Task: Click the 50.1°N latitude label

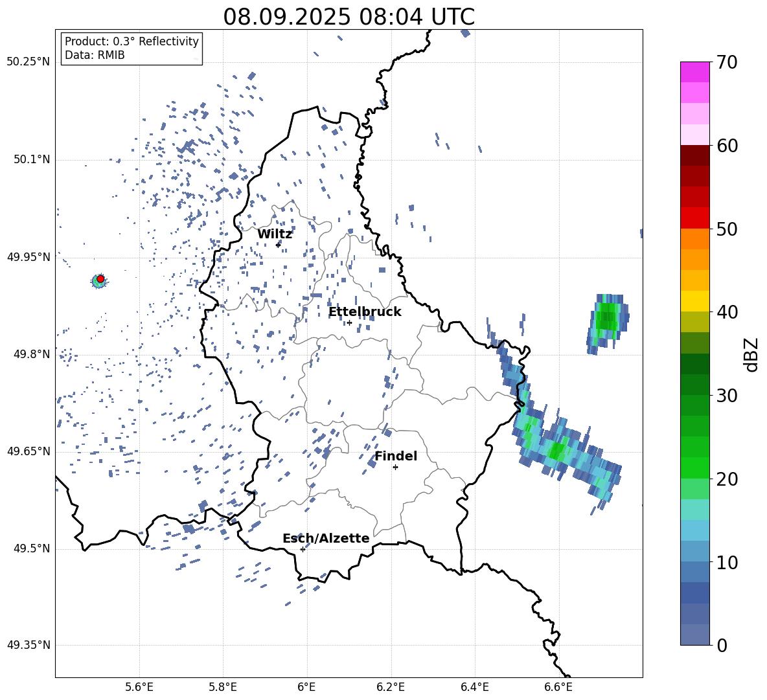Action: tap(32, 159)
